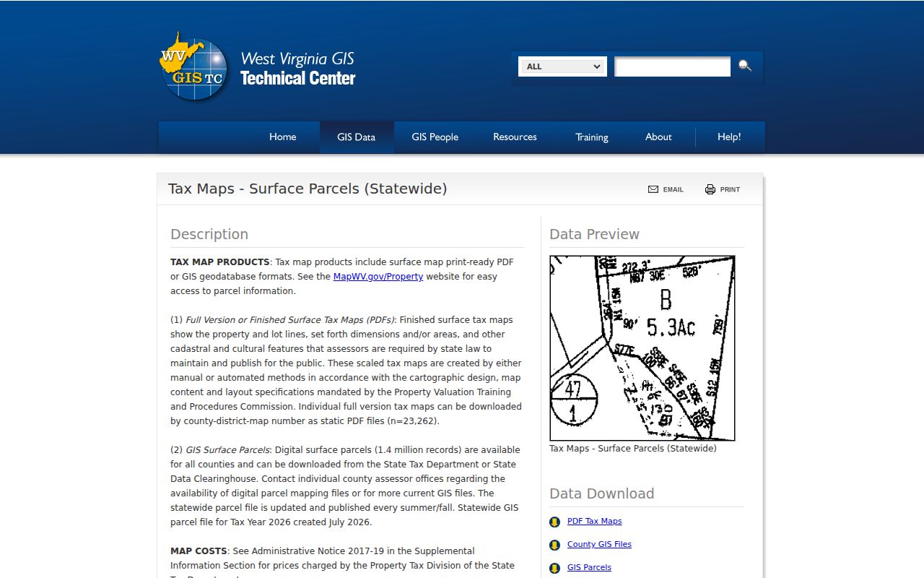Open the Resources menu
This screenshot has width=924, height=578.
pyautogui.click(x=515, y=137)
